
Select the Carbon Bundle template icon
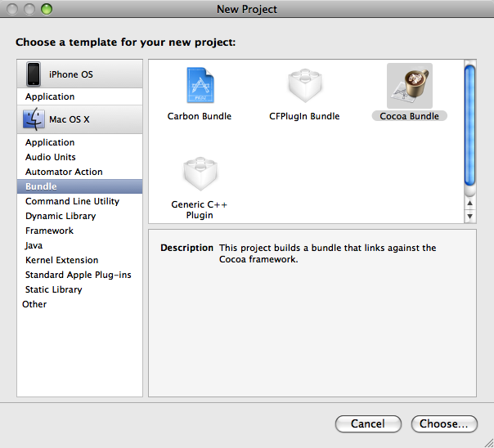tap(200, 87)
